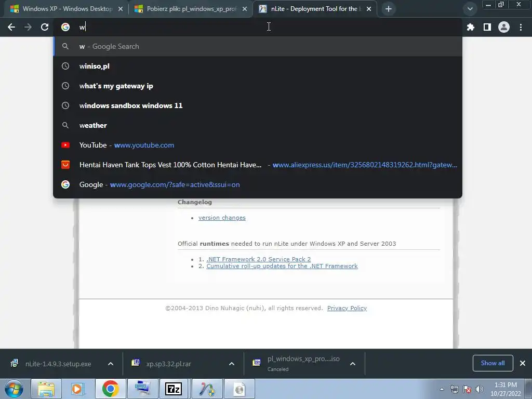Viewport: 532px width, 399px height.
Task: Open the nLite taskbar icon
Action: pos(206,389)
